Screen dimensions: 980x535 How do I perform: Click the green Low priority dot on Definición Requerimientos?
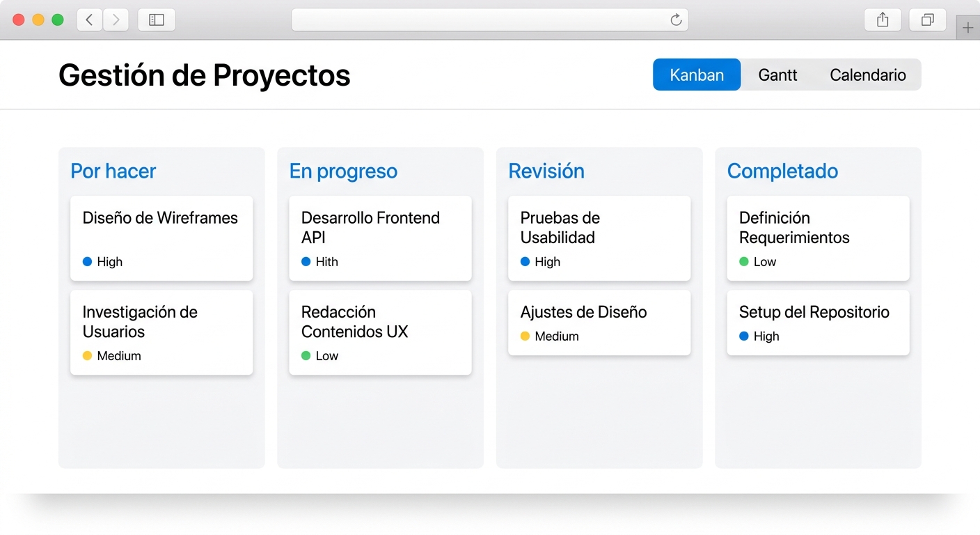coord(744,261)
